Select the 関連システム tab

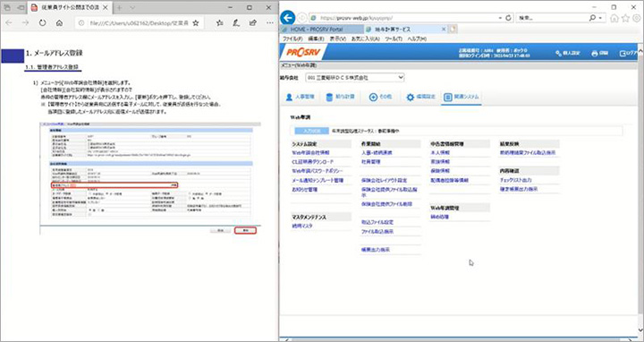click(x=462, y=97)
